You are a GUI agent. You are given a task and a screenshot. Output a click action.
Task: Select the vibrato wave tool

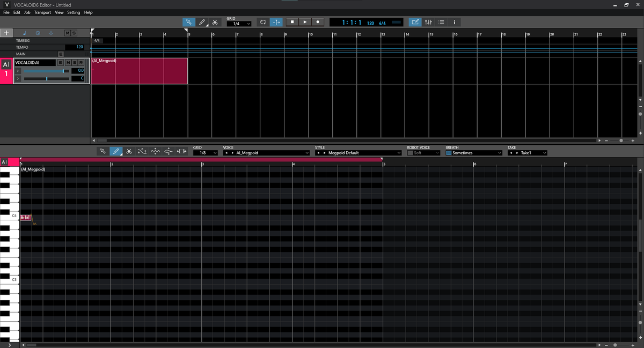(155, 152)
